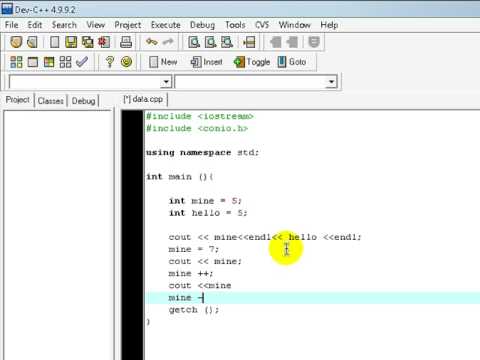480x360 pixels.
Task: Click the Find Next toolbar icon
Action: point(227,42)
